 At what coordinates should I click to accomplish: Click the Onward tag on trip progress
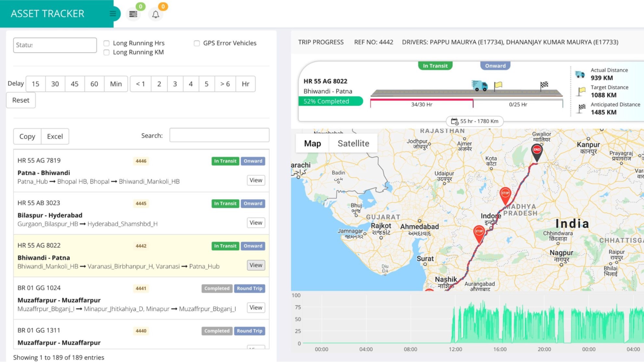coord(495,66)
